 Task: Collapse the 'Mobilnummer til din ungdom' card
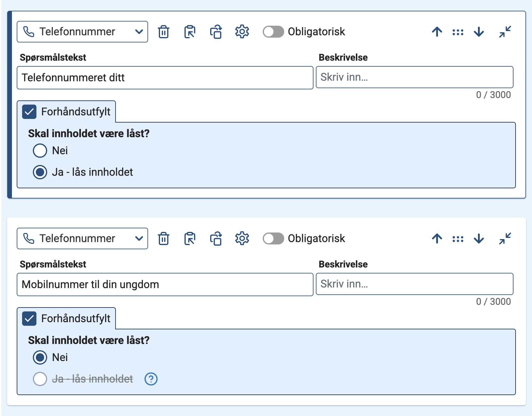tap(505, 238)
